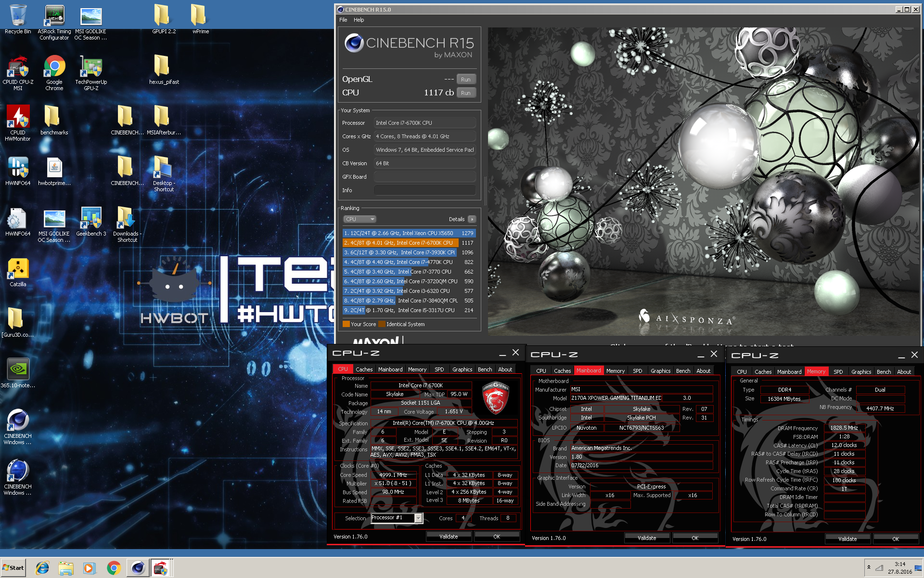The image size is (924, 578).
Task: Open hwbotprime Java file
Action: 54,171
